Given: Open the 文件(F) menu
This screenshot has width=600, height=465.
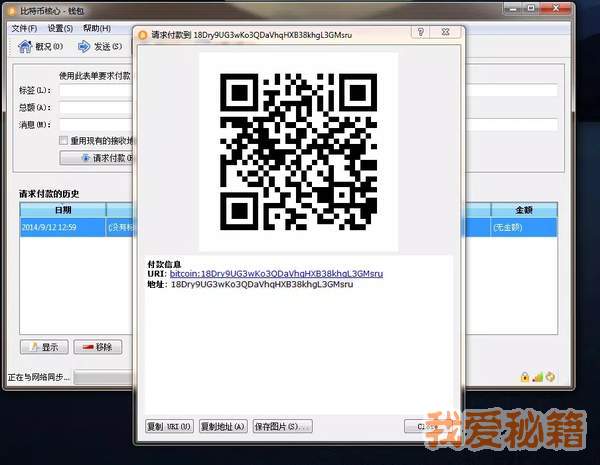Looking at the screenshot, I should (x=24, y=28).
